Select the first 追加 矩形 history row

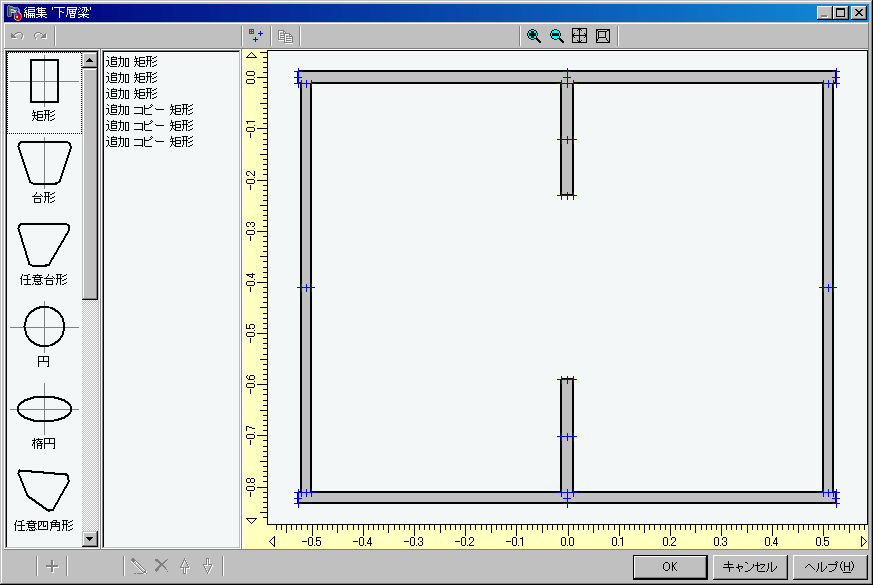click(x=131, y=61)
